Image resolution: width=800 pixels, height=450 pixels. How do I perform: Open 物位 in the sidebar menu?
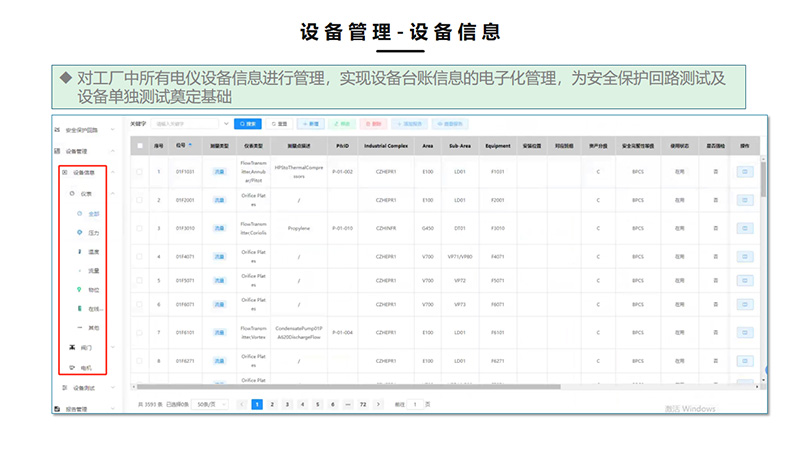(x=94, y=290)
